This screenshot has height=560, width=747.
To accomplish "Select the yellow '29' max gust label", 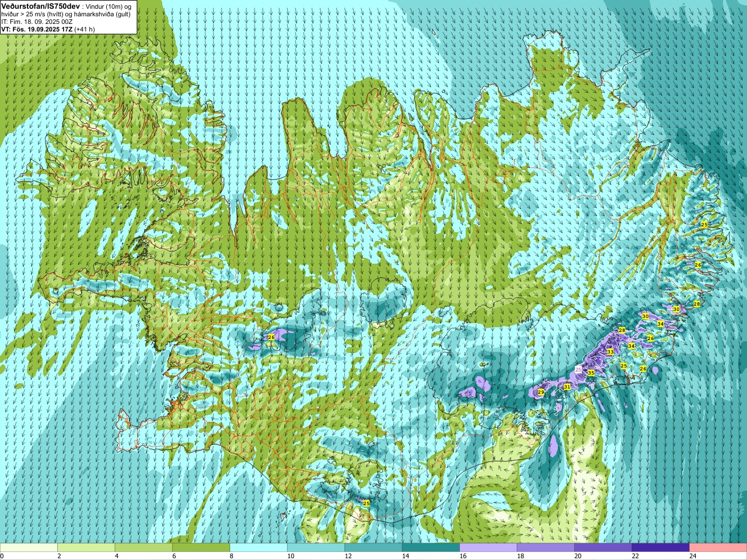I will [x=541, y=392].
